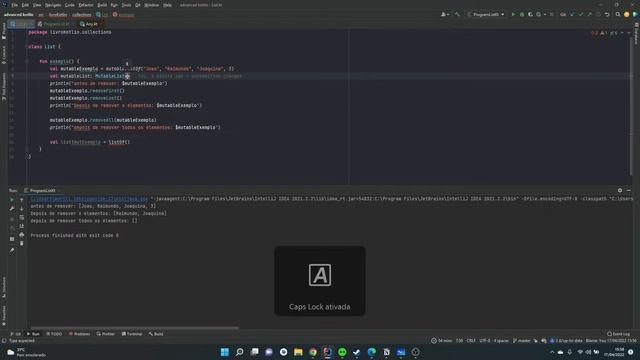Run the program with green play icon
The width and height of the screenshot is (640, 360).
pyautogui.click(x=513, y=14)
